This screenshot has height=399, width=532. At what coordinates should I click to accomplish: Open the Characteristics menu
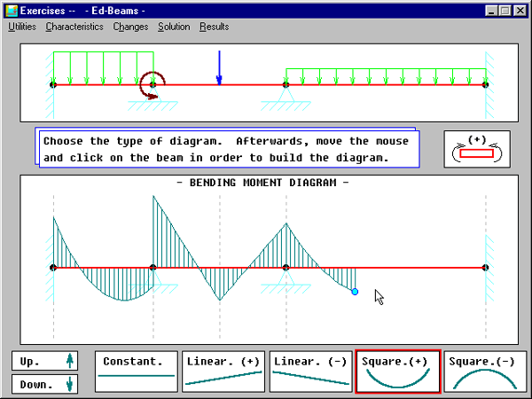(74, 27)
